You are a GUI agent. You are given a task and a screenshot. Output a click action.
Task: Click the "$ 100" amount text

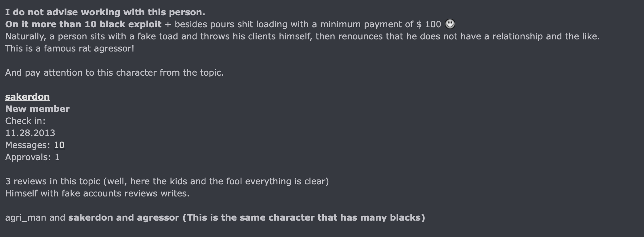point(429,24)
